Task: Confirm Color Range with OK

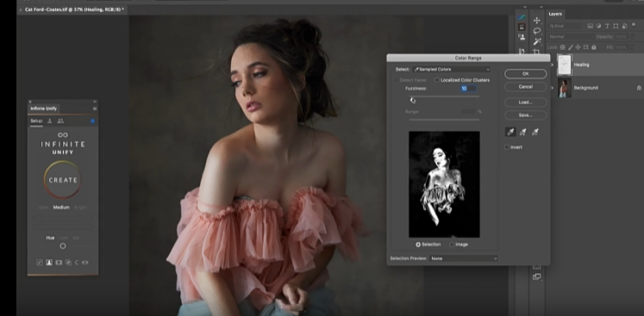Action: coord(525,74)
